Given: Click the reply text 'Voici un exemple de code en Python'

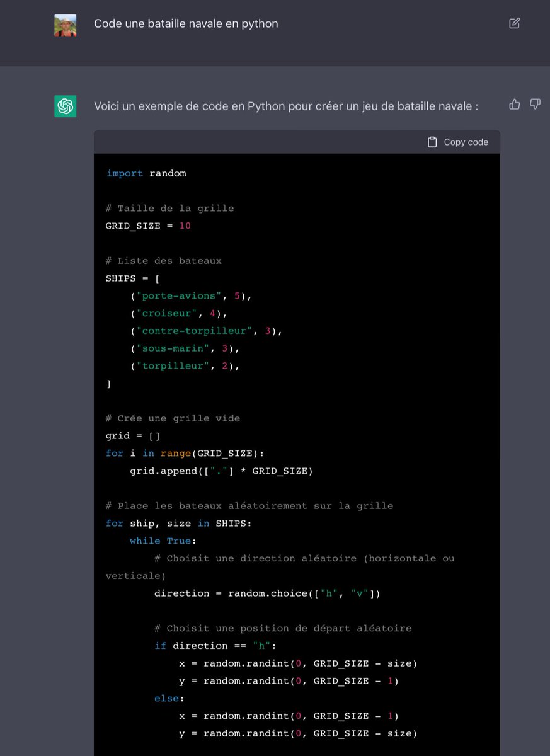Looking at the screenshot, I should (184, 106).
